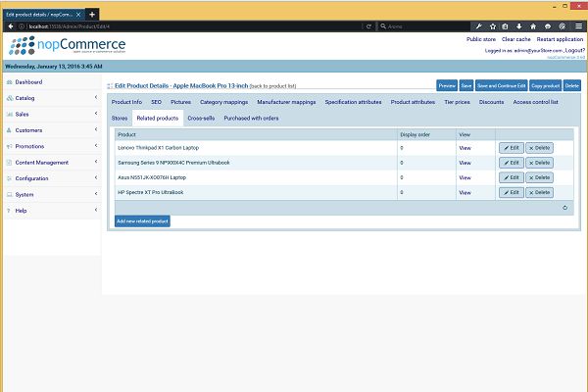Click the Save button
The height and width of the screenshot is (392, 588).
coord(466,86)
